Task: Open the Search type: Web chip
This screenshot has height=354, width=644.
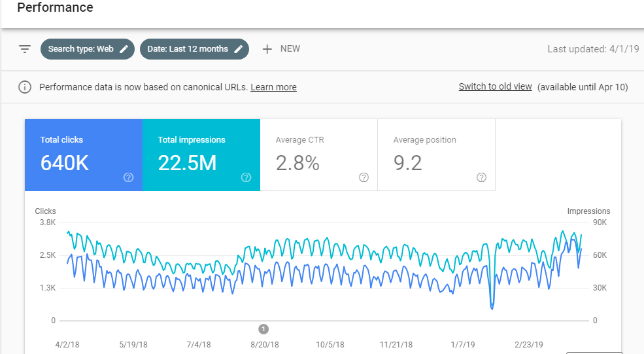Action: 80,49
